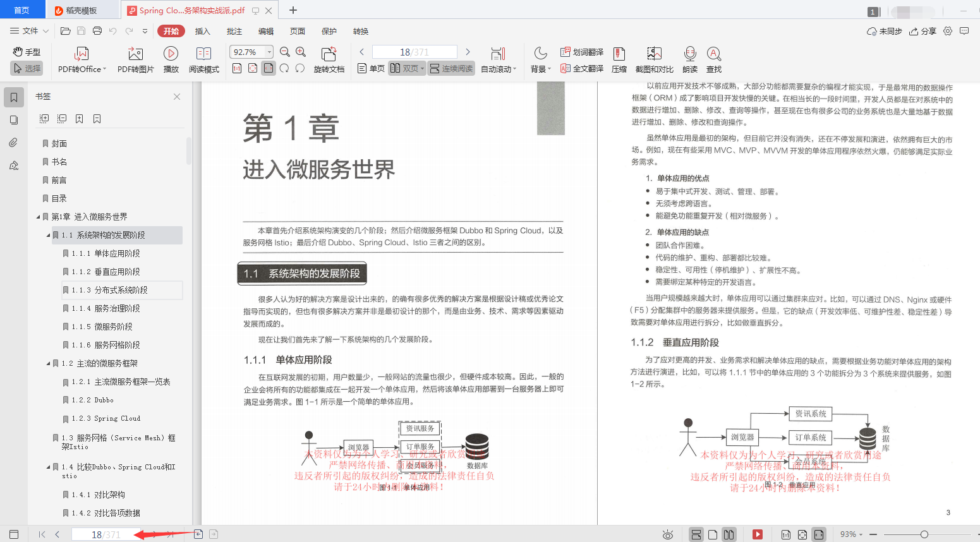Activate the Select (选择) tool

[27, 68]
